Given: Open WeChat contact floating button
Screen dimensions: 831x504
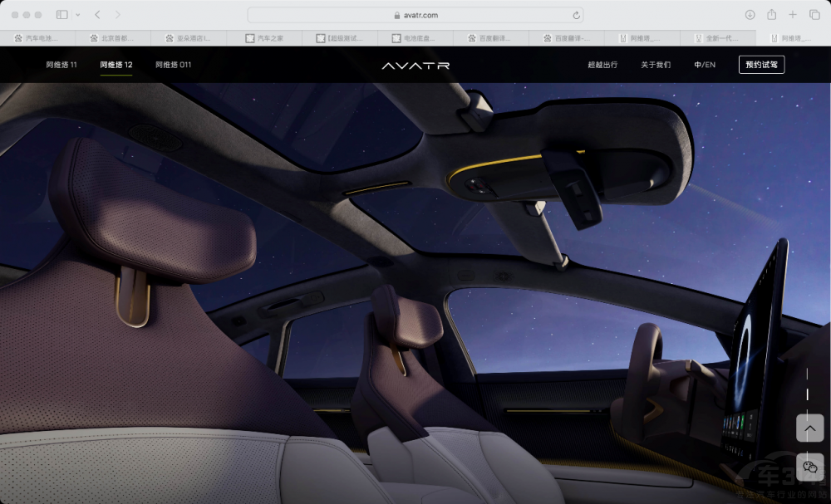Looking at the screenshot, I should (810, 467).
